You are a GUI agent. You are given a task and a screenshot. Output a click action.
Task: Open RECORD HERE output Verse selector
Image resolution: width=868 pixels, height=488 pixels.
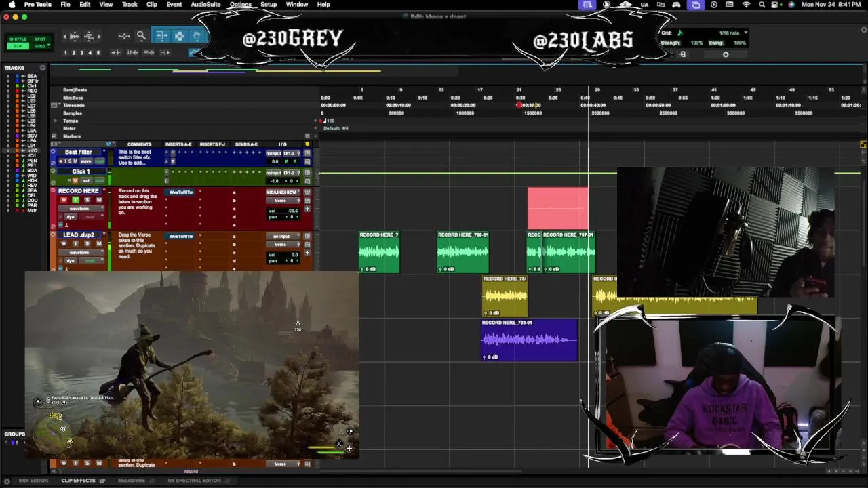(283, 201)
